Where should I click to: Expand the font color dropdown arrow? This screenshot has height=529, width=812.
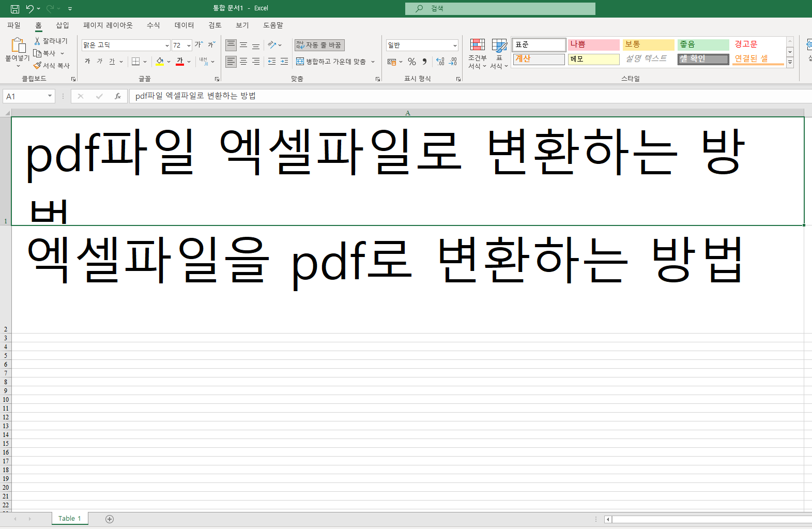click(x=189, y=62)
